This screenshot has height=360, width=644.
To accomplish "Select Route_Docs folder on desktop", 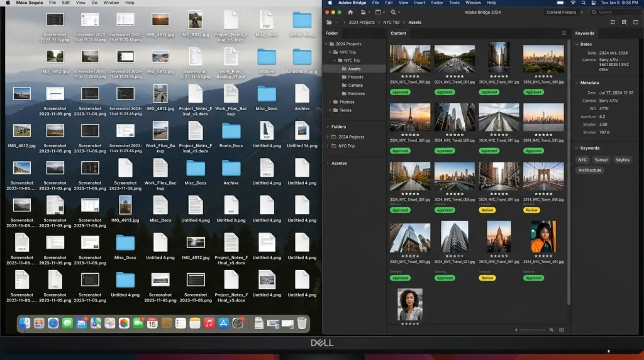I will coord(231,135).
